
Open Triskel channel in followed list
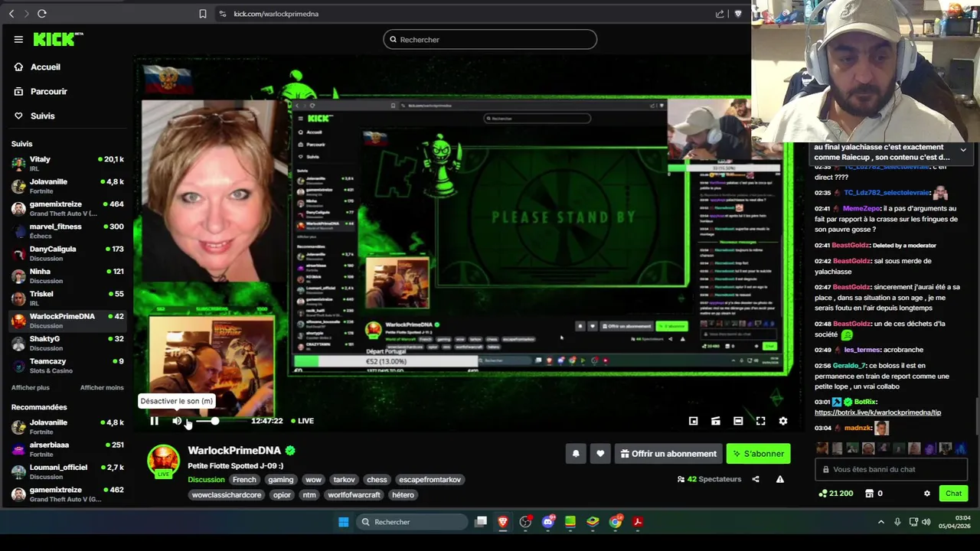(x=67, y=298)
